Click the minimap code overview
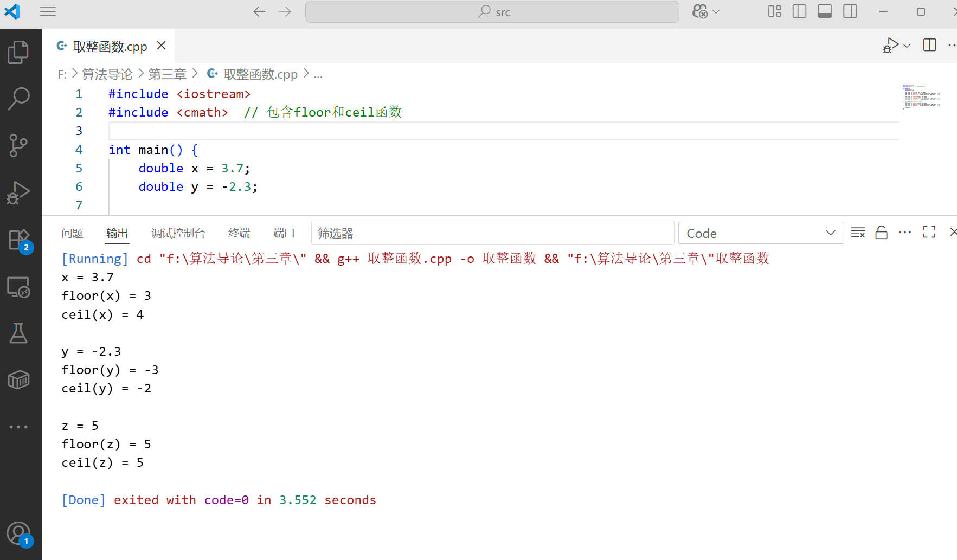The image size is (957, 560). click(x=921, y=96)
